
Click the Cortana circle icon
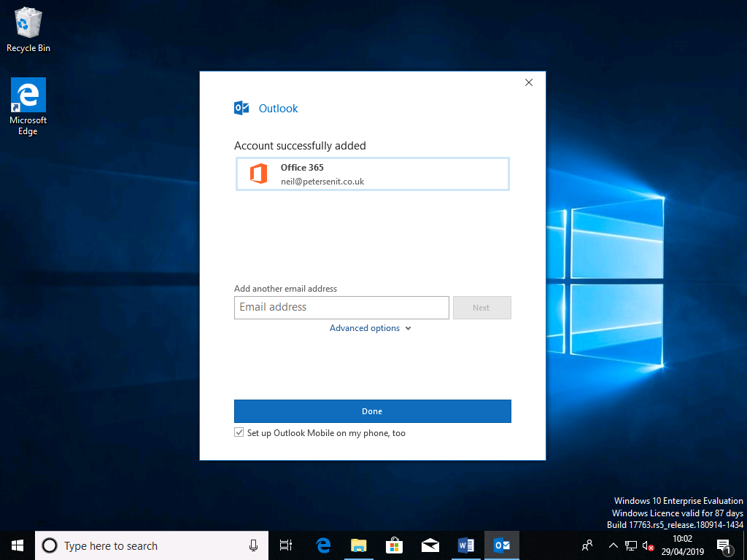click(x=50, y=545)
